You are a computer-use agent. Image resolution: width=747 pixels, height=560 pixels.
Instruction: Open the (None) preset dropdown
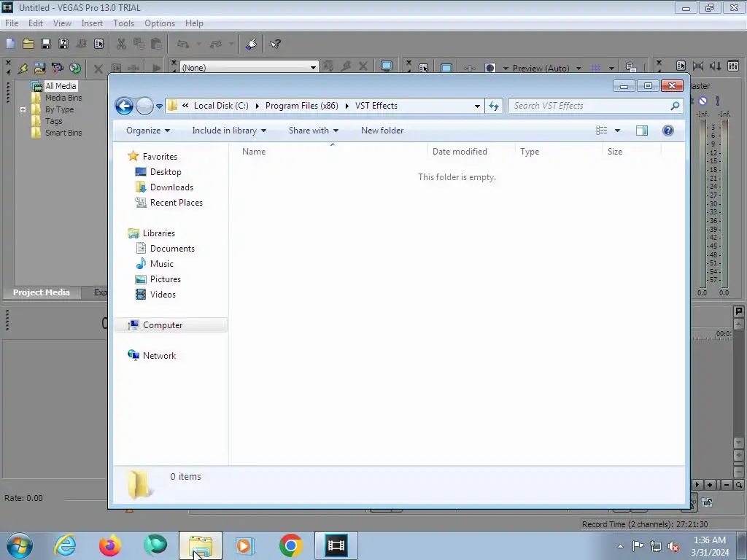coord(313,67)
